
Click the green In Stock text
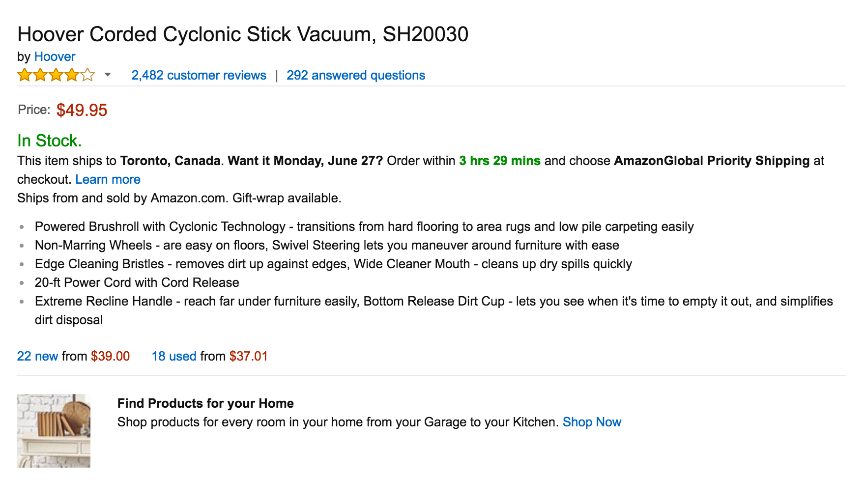49,140
